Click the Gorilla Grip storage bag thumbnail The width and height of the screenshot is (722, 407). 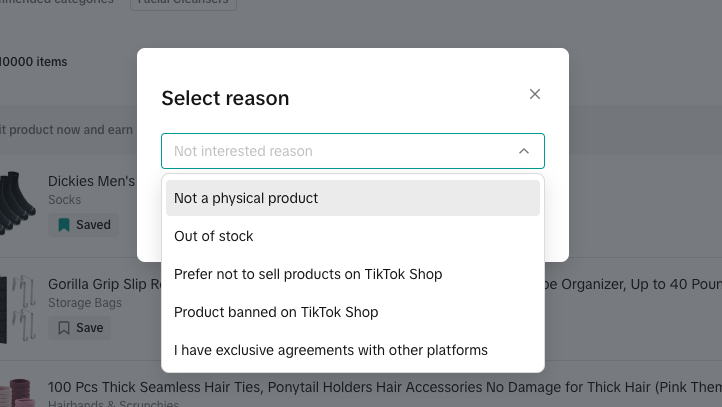(17, 307)
